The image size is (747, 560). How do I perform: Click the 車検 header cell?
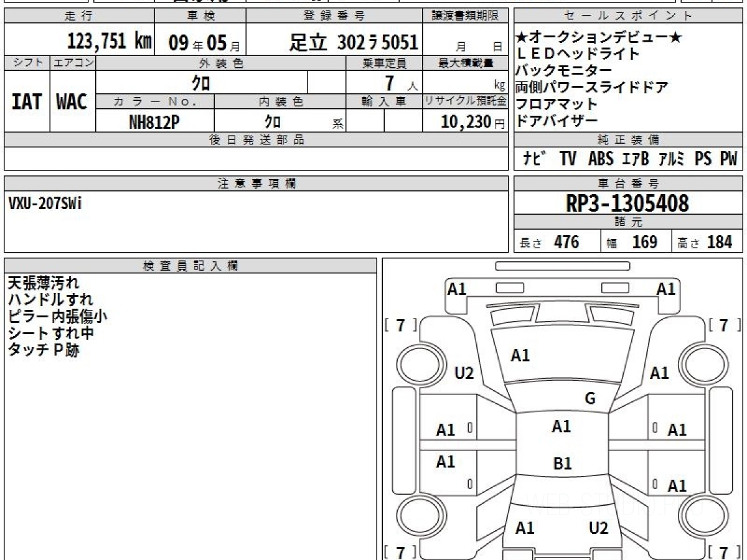pyautogui.click(x=200, y=16)
